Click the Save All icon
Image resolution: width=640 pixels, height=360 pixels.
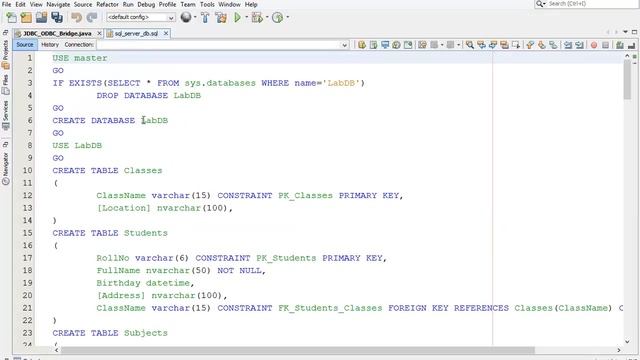57,18
